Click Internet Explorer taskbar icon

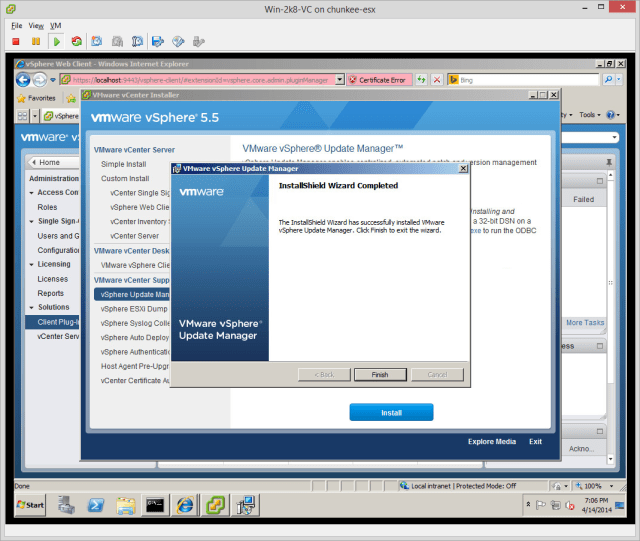click(x=185, y=505)
